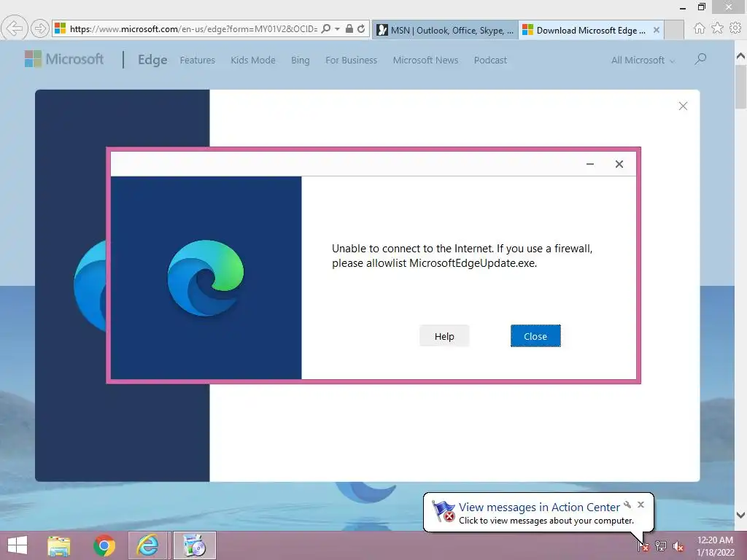
Task: Refresh the page with the reload icon
Action: (362, 28)
